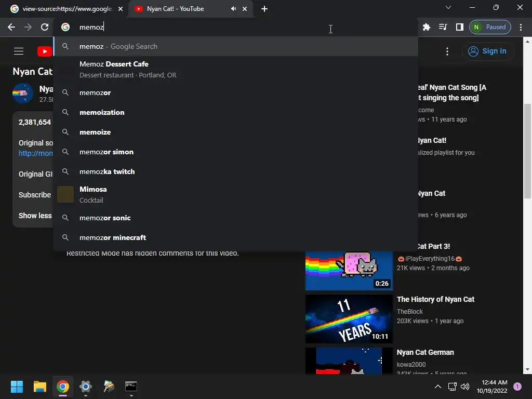532x399 pixels.
Task: Select the 'memozor' suggestion
Action: coord(235,92)
